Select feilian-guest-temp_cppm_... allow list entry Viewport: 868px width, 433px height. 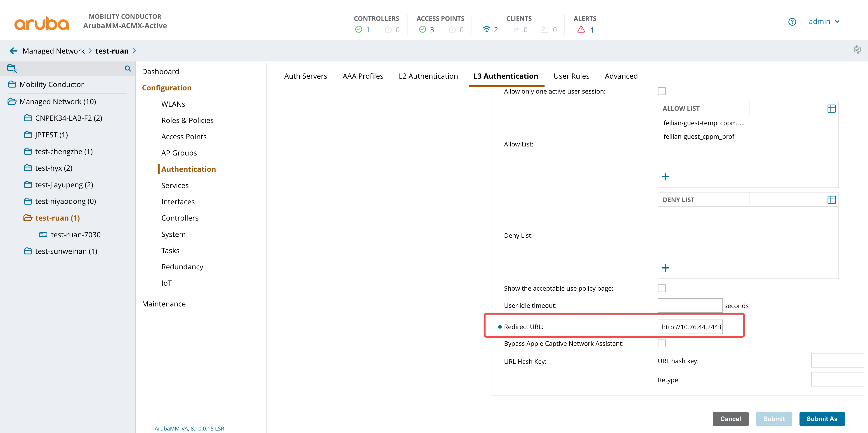[704, 123]
